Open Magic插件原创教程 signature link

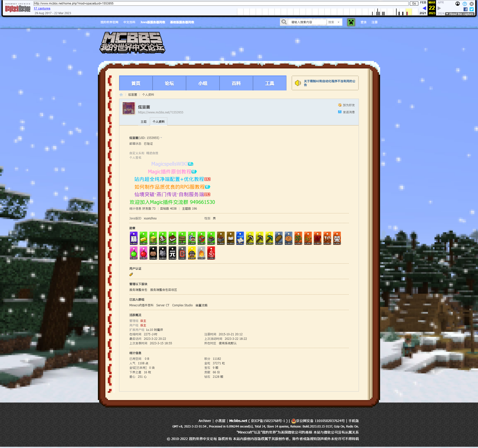coord(170,172)
